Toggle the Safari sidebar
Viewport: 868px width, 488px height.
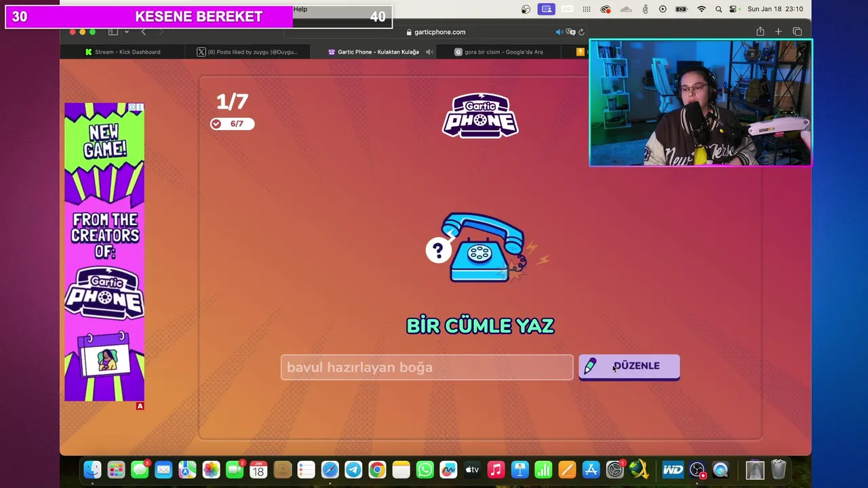tap(113, 32)
